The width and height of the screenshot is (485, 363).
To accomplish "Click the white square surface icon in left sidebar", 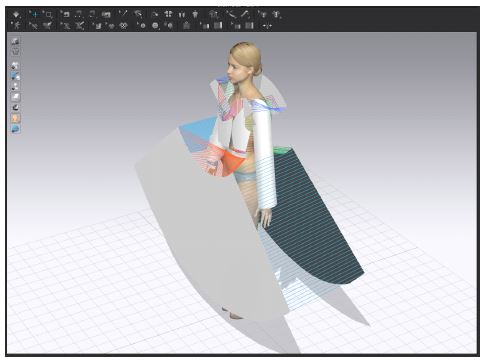I will pos(16,97).
